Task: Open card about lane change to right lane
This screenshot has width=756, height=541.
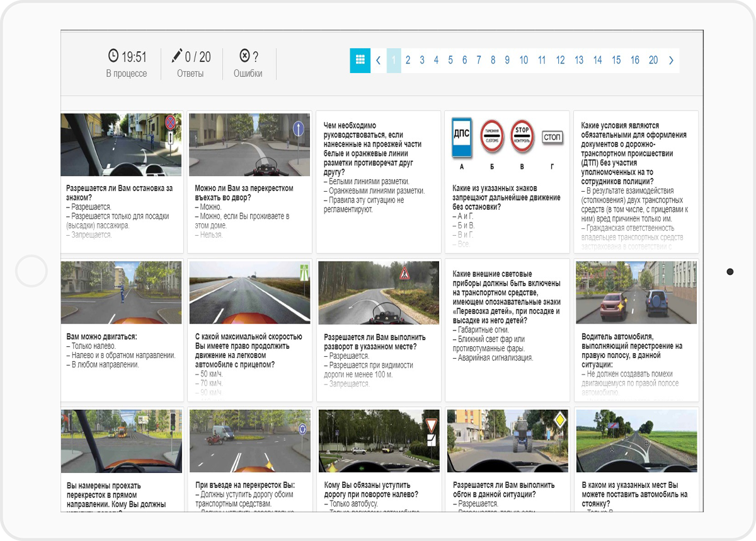Action: click(636, 330)
